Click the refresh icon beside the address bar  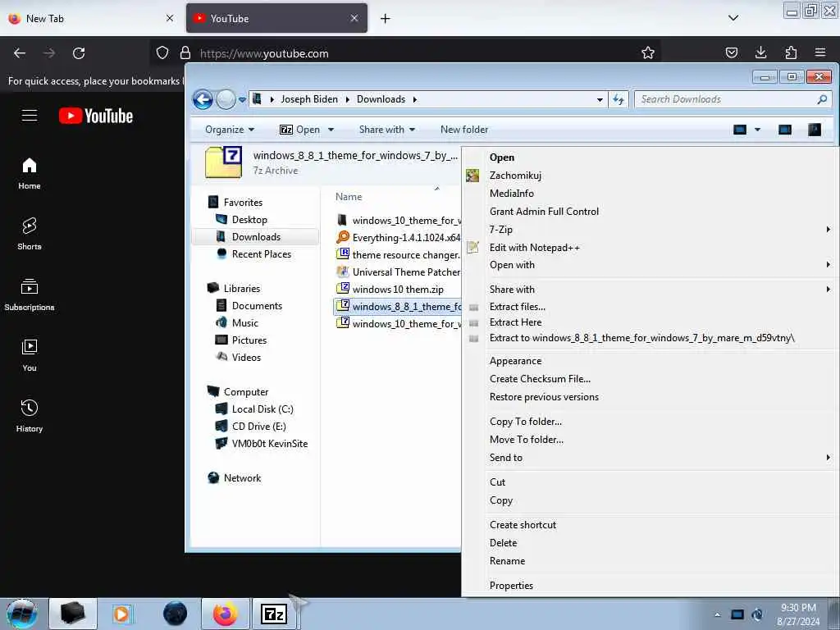pos(619,99)
